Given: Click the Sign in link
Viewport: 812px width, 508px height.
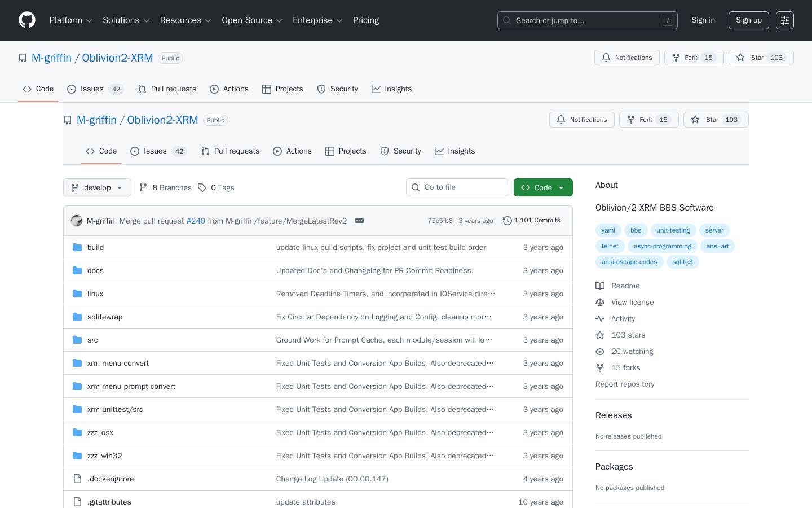Looking at the screenshot, I should click(x=703, y=20).
